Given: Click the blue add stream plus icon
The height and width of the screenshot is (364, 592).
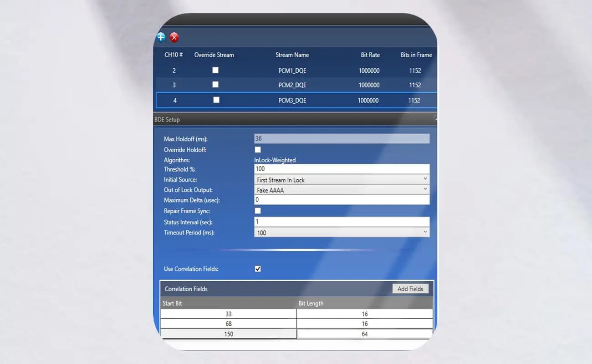Looking at the screenshot, I should tap(161, 37).
